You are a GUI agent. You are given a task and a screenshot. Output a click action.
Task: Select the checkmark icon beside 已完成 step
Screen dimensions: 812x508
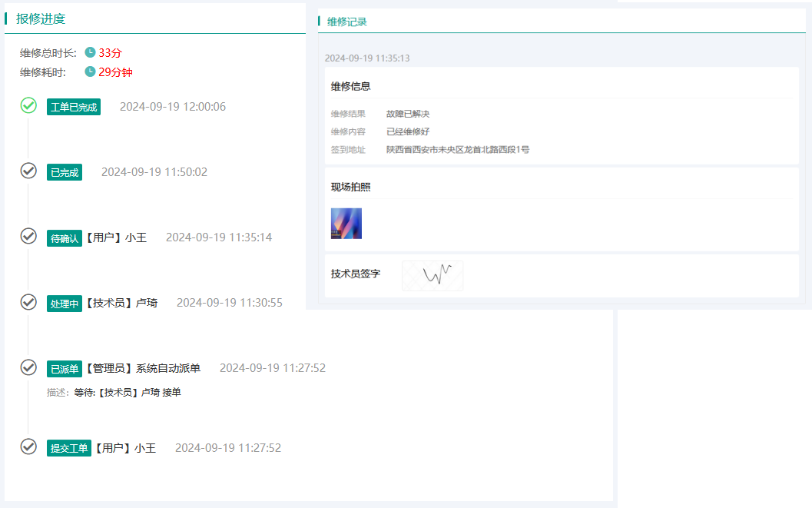(x=28, y=171)
